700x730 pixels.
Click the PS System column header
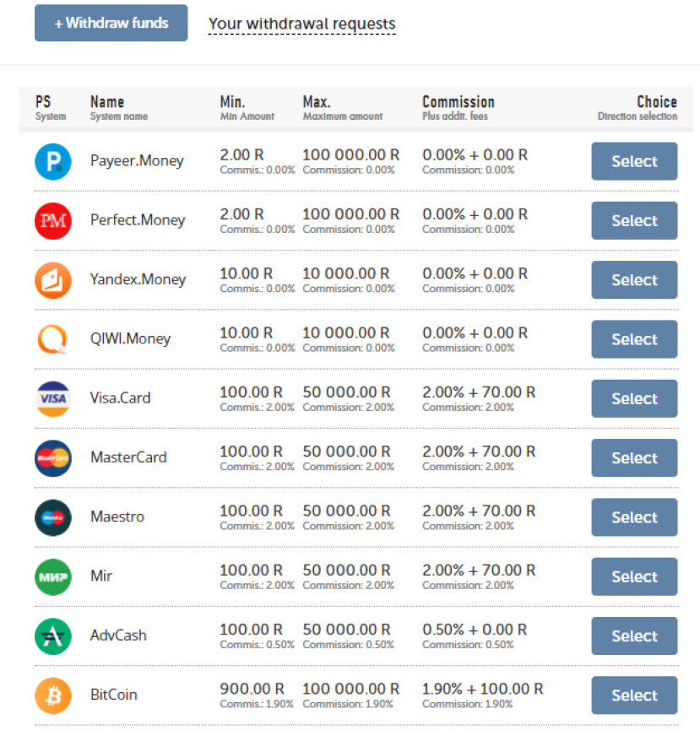51,108
